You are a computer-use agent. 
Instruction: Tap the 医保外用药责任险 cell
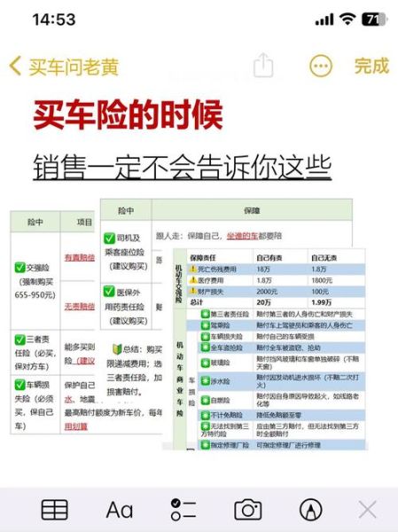click(126, 307)
